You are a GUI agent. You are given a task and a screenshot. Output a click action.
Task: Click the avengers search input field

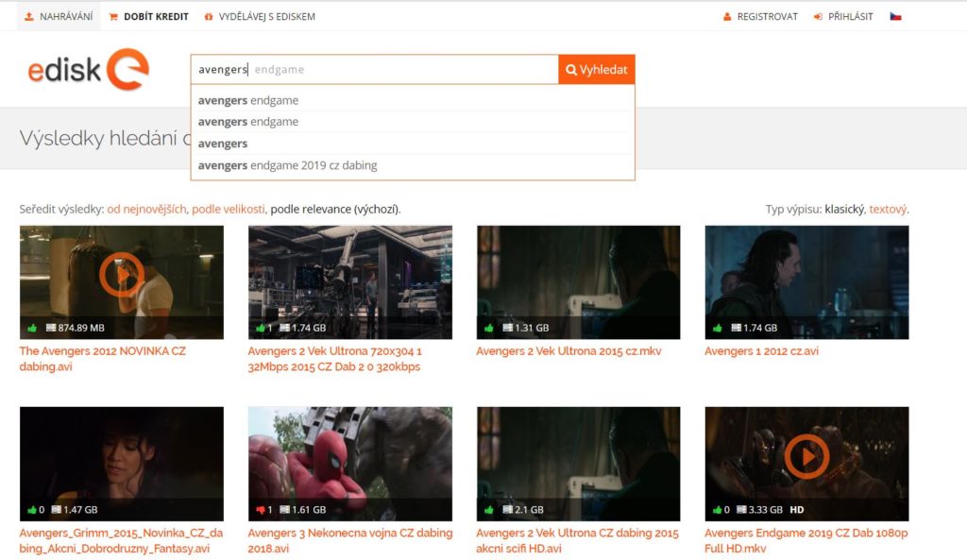[x=374, y=69]
